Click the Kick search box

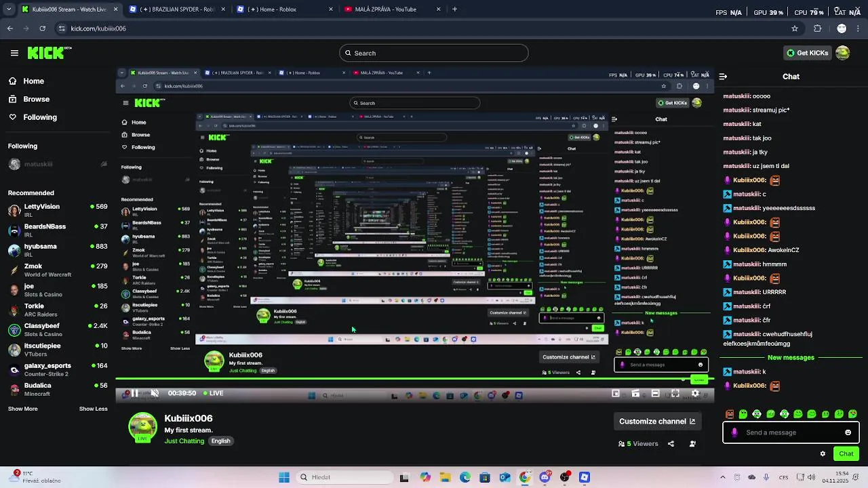[x=434, y=53]
